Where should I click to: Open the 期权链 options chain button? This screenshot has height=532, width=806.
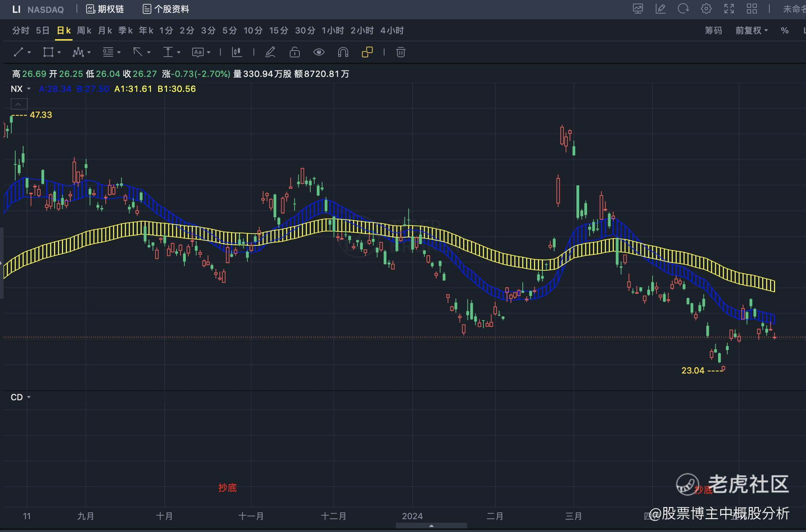[x=105, y=9]
